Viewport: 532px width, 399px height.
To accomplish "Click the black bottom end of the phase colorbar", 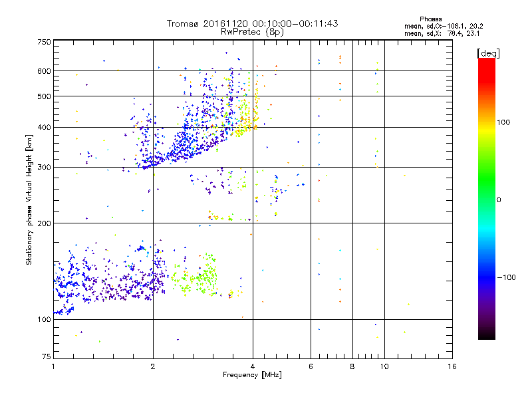I will [487, 336].
